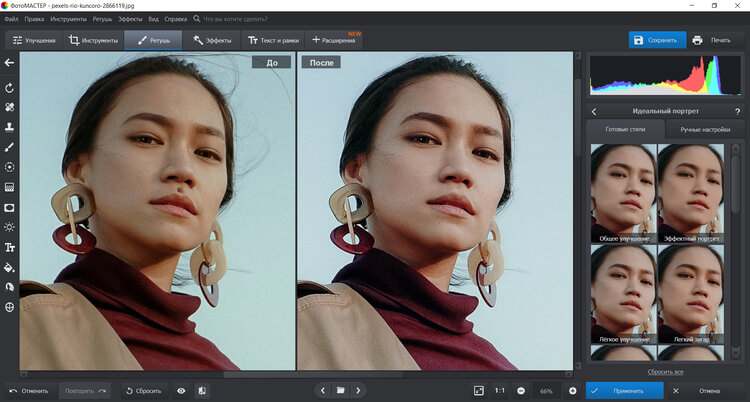Viewport: 750px width, 402px height.
Task: Click the Сбросить reset button
Action: pyautogui.click(x=144, y=391)
